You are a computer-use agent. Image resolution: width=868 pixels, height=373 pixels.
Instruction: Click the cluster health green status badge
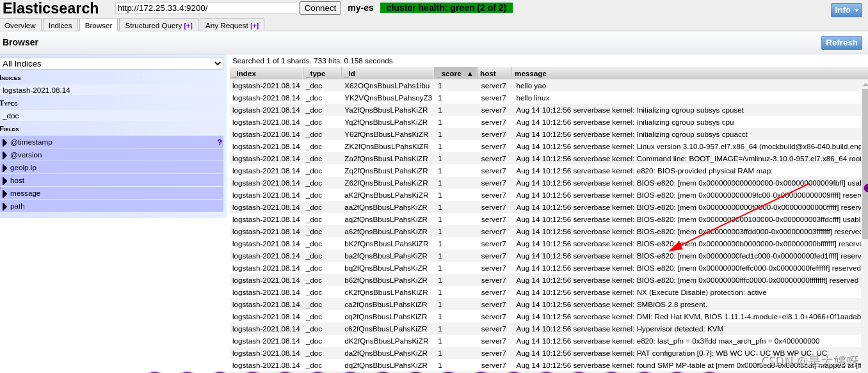[x=446, y=8]
